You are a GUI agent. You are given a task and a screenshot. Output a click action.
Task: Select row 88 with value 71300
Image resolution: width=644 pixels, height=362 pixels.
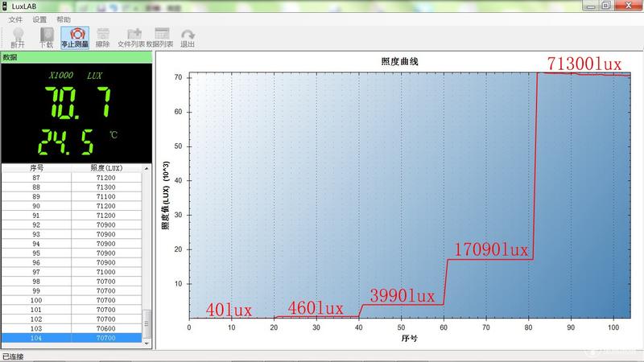(72, 187)
